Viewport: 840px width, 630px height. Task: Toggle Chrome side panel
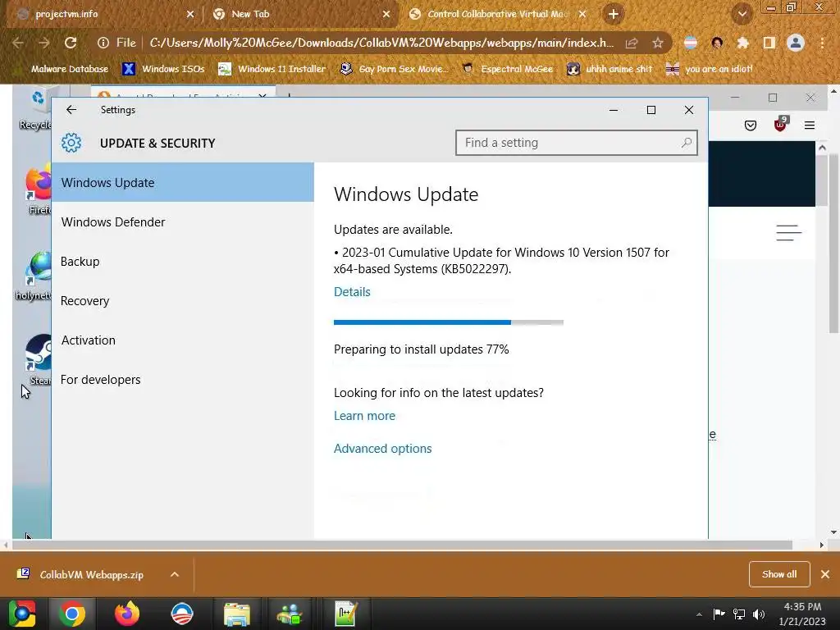769,43
